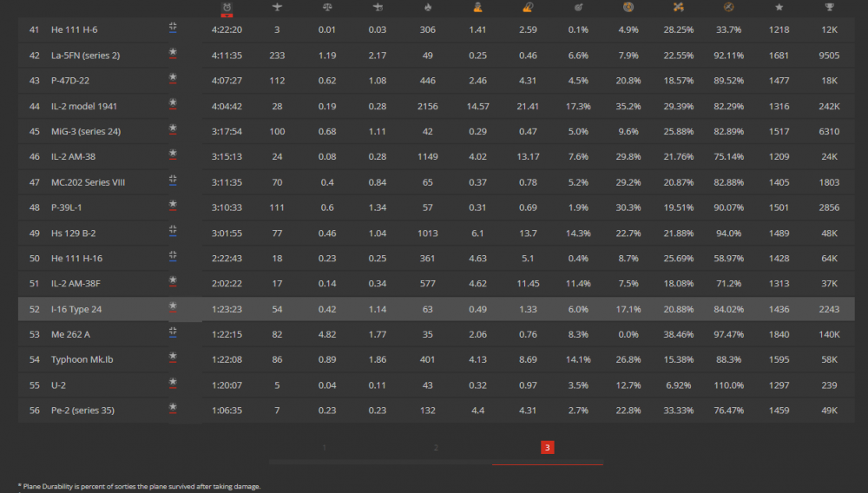Viewport: 868px width, 493px height.
Task: Click coalition icon in He 111 H-6 row
Action: [173, 27]
